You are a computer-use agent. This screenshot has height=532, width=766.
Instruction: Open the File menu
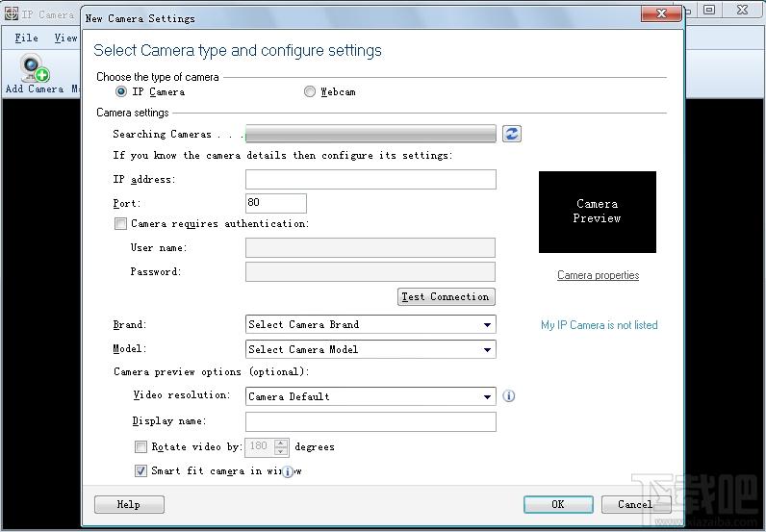(26, 38)
